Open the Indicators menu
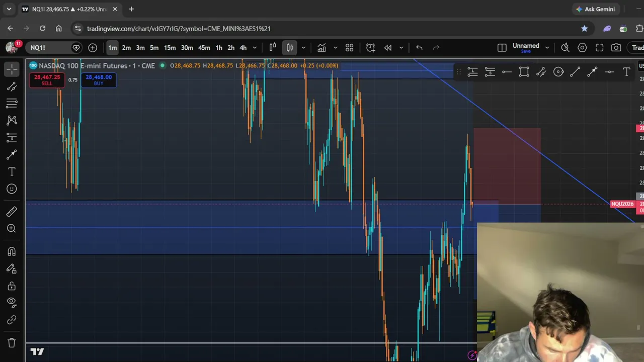Screen dimensions: 644x362 click(321, 48)
